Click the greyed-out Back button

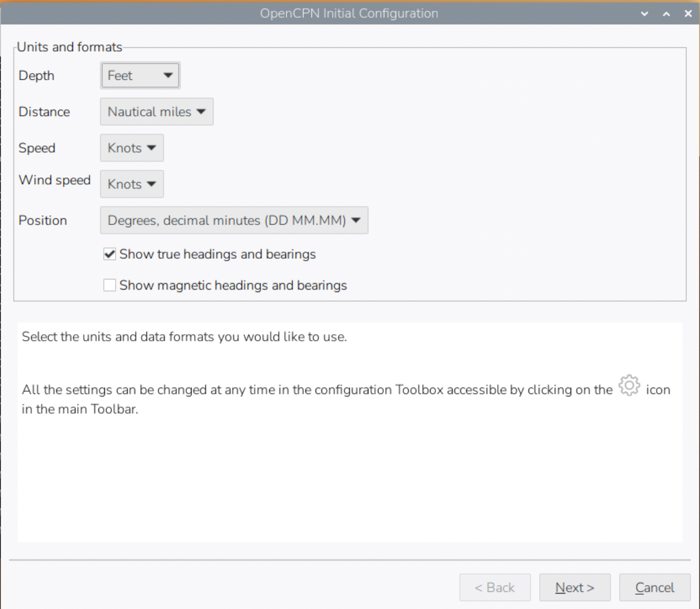[x=495, y=587]
